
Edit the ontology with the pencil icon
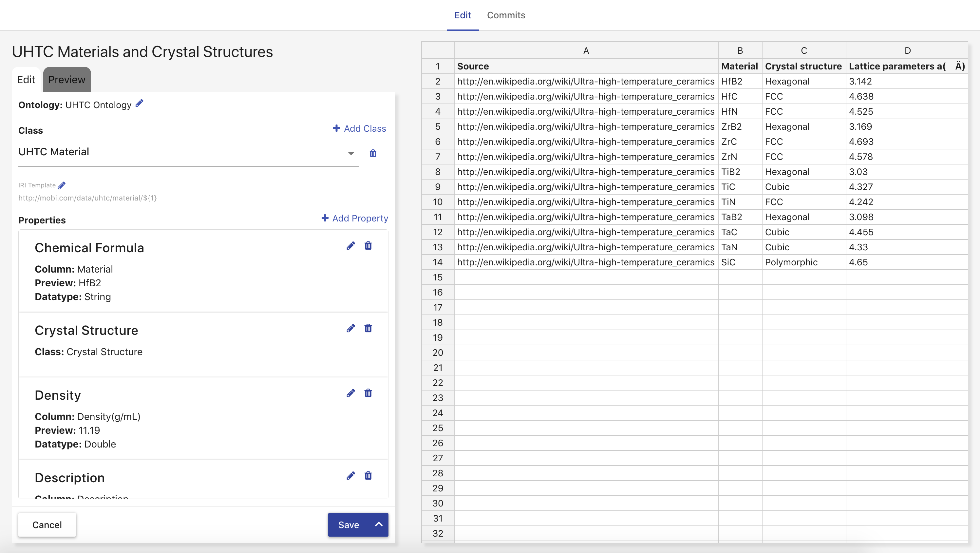tap(139, 103)
